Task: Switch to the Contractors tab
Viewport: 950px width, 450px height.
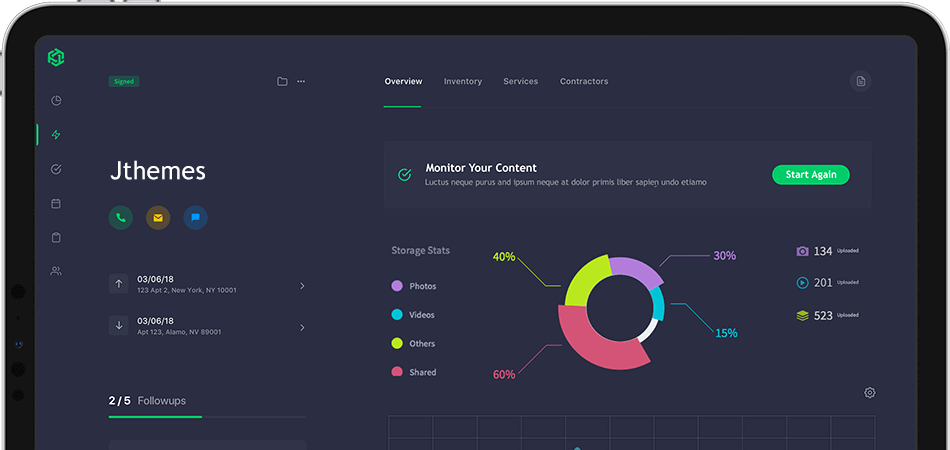Action: pyautogui.click(x=584, y=81)
